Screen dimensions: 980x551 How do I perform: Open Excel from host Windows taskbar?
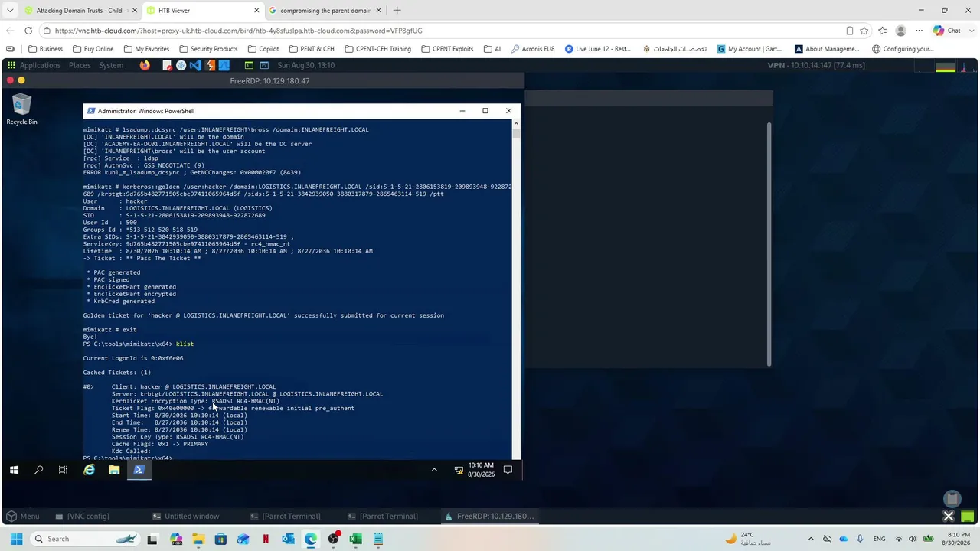(355, 539)
